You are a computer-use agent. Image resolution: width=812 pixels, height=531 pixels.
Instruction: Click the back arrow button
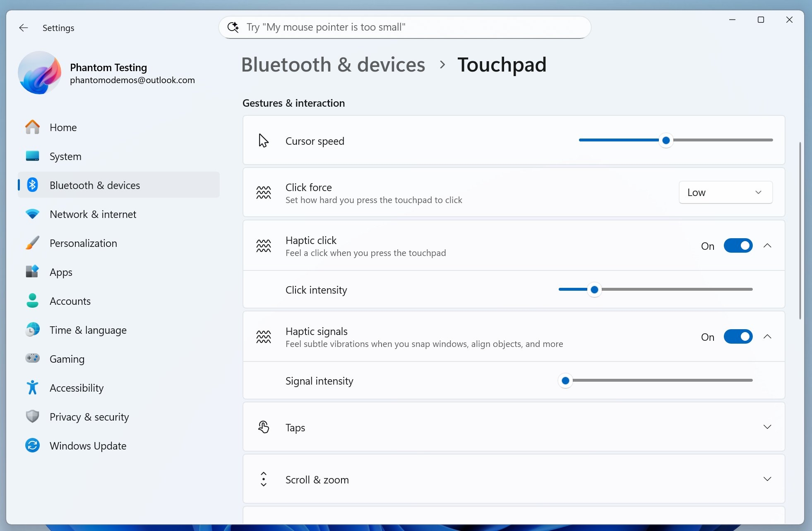23,28
